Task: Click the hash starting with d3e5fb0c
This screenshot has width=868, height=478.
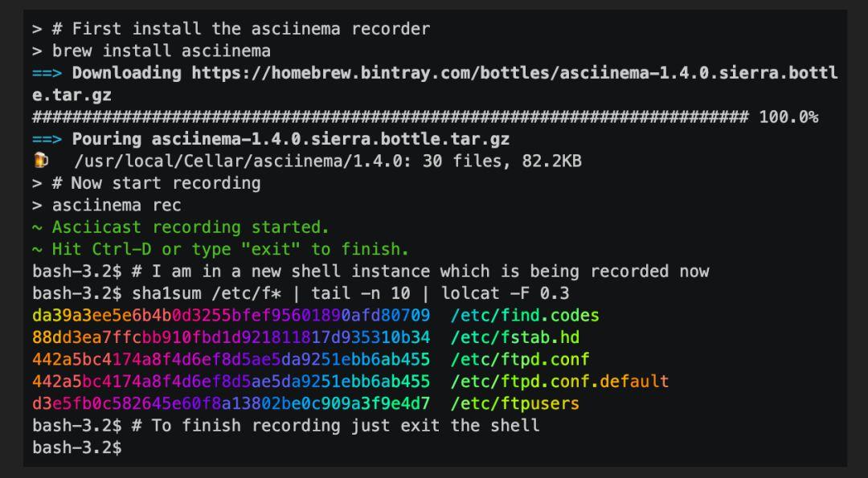Action: pos(231,404)
